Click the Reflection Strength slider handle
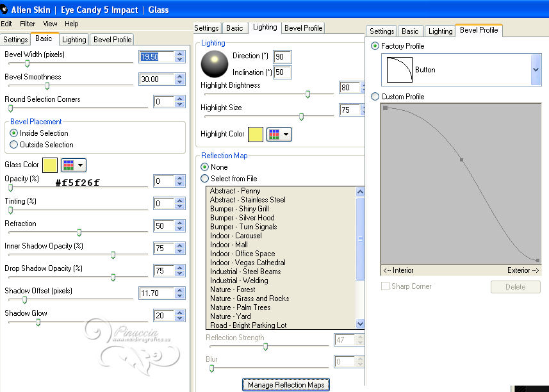This screenshot has width=549, height=392. tap(265, 347)
